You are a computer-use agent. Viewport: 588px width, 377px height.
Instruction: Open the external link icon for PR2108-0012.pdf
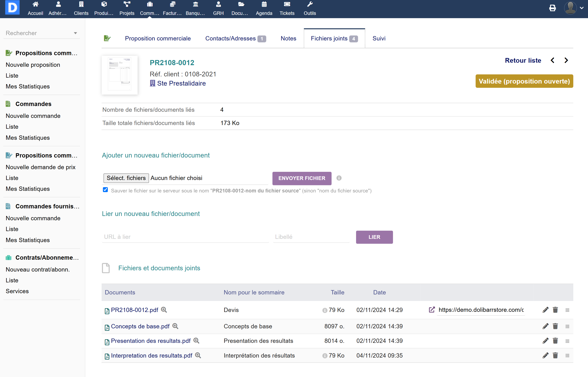(x=432, y=310)
